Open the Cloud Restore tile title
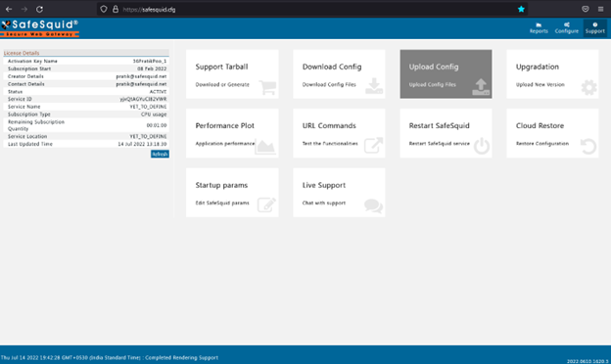 pyautogui.click(x=540, y=126)
